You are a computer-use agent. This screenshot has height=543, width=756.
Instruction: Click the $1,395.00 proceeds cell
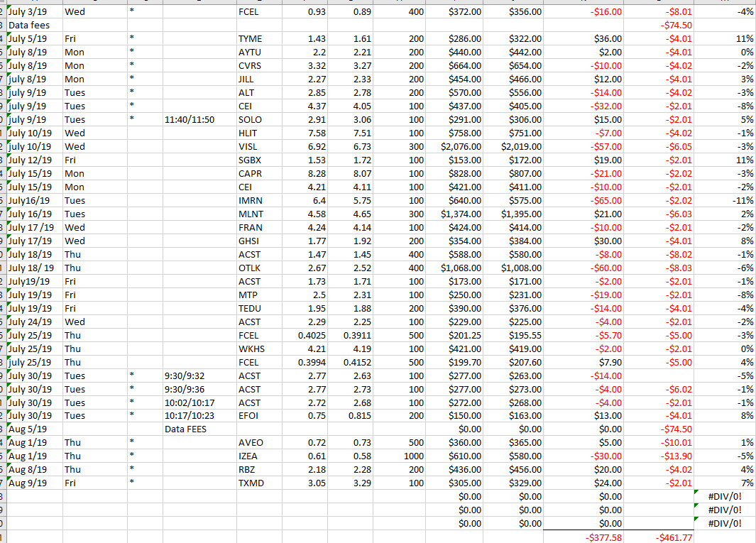pos(513,214)
